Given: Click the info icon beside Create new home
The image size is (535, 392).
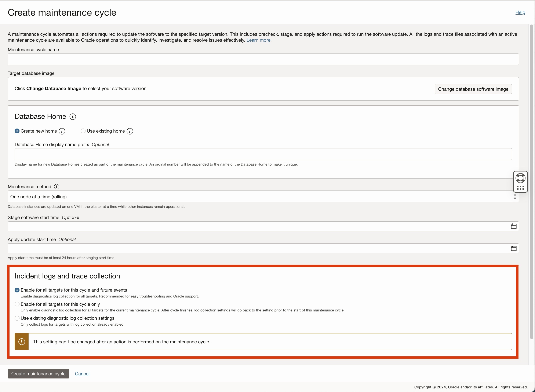Looking at the screenshot, I should pos(62,131).
